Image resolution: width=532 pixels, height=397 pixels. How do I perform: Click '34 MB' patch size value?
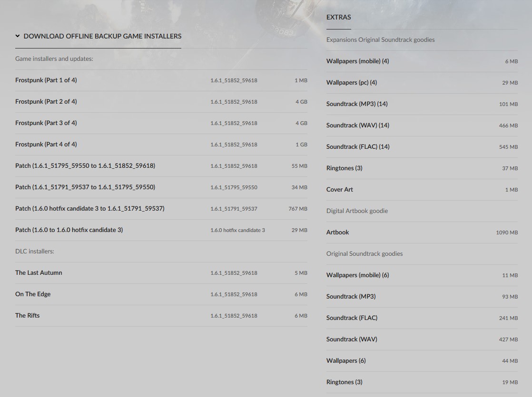(299, 187)
